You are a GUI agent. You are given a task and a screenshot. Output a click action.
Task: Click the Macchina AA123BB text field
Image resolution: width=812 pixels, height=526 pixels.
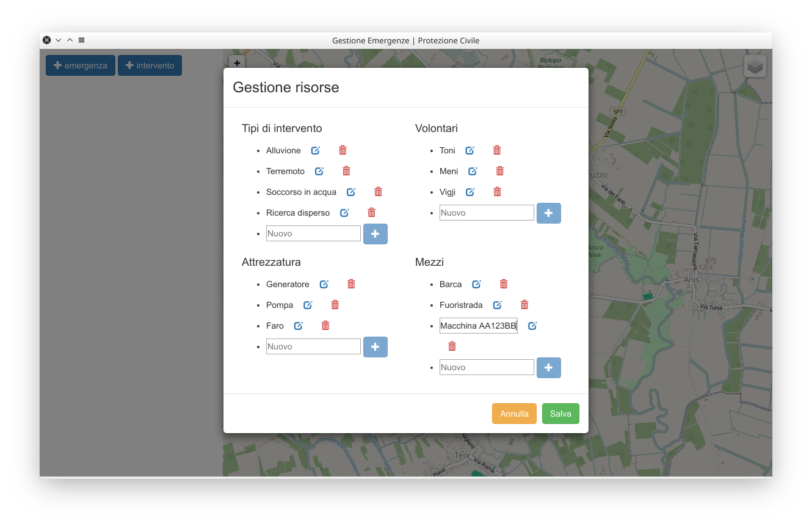pos(479,326)
